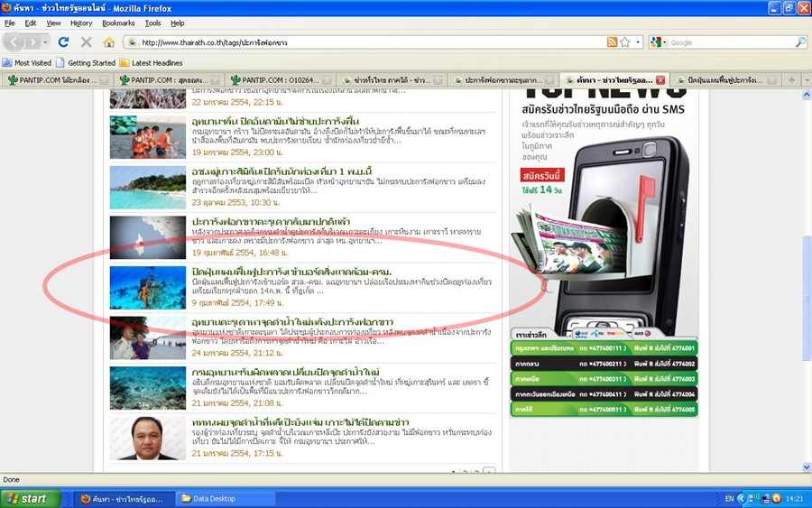812x508 pixels.
Task: Open headline dated 19 มกราคม 2554, 23:00
Action: [275, 121]
